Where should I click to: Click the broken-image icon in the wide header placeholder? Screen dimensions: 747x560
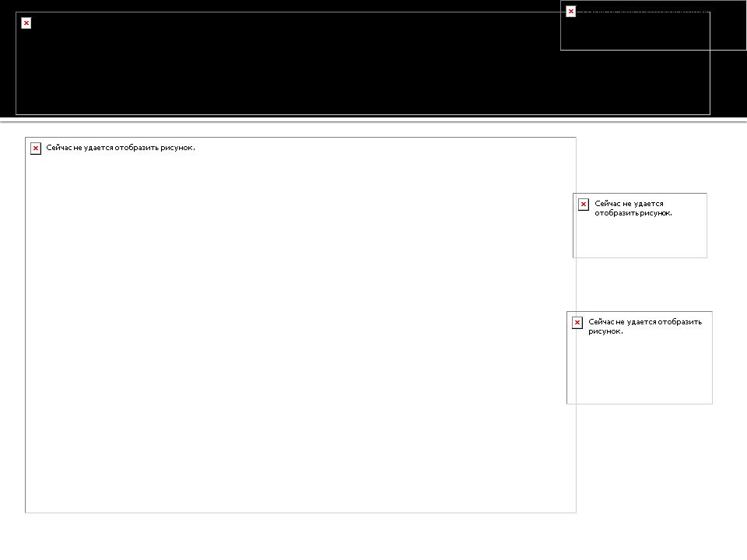click(26, 23)
